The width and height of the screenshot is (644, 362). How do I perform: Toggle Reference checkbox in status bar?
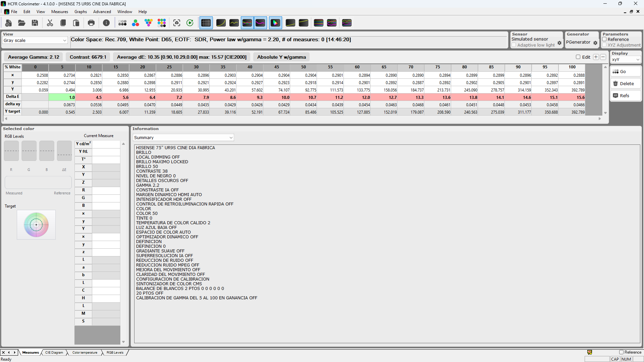621,352
